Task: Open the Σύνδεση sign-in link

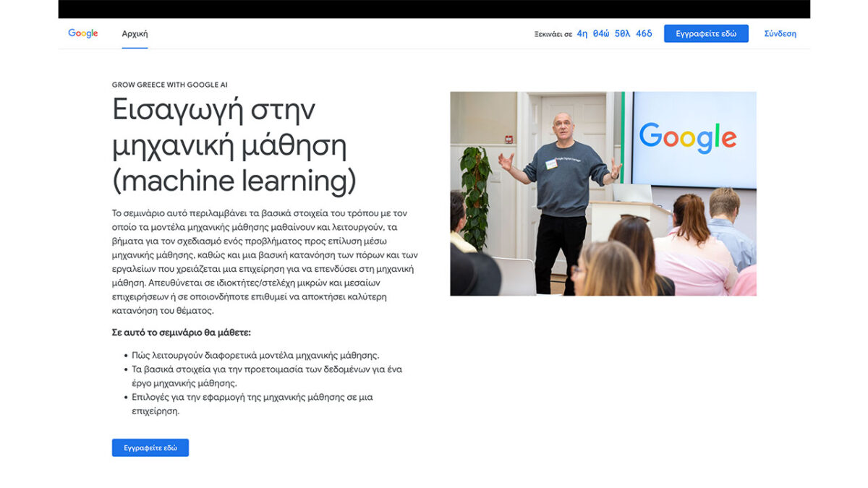Action: (x=780, y=34)
